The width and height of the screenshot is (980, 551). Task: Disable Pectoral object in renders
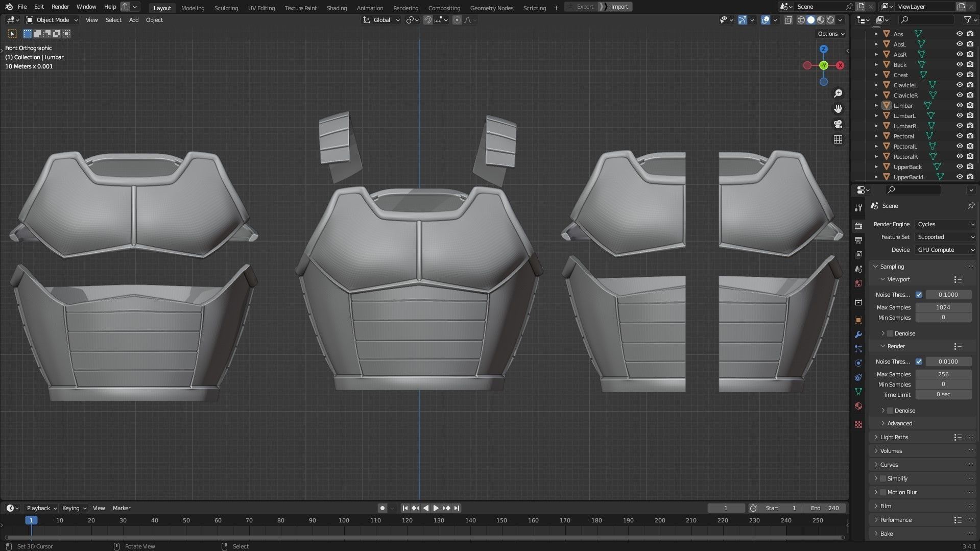pos(970,136)
